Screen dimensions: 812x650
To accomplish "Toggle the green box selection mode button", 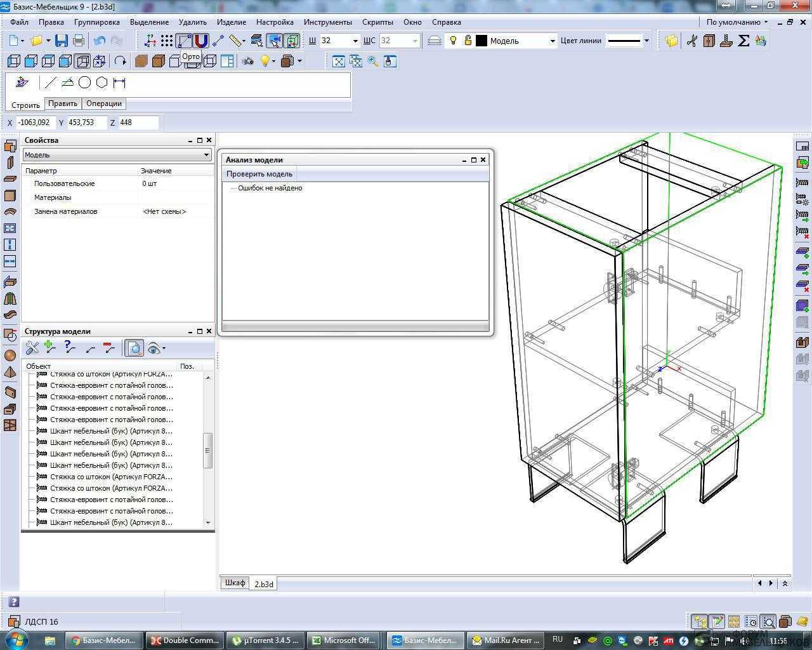I will (x=292, y=41).
